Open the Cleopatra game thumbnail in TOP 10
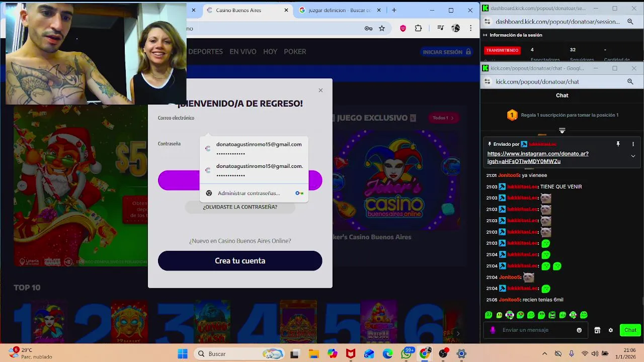The height and width of the screenshot is (362, 644). point(298,322)
